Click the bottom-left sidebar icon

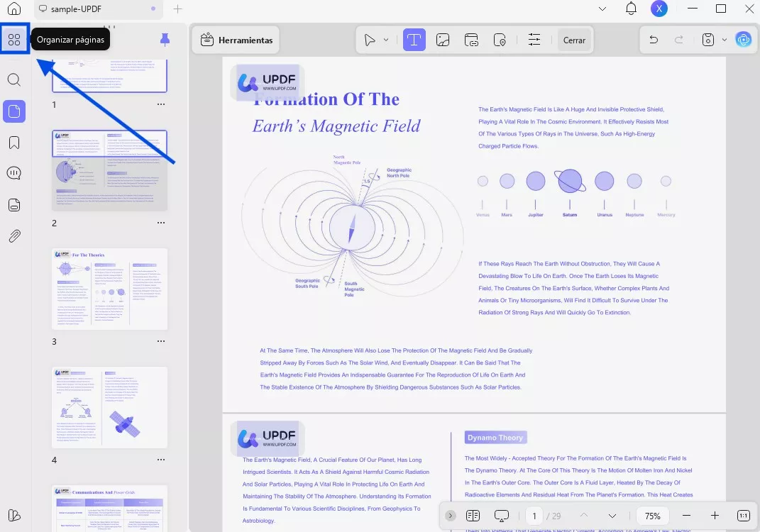(14, 515)
